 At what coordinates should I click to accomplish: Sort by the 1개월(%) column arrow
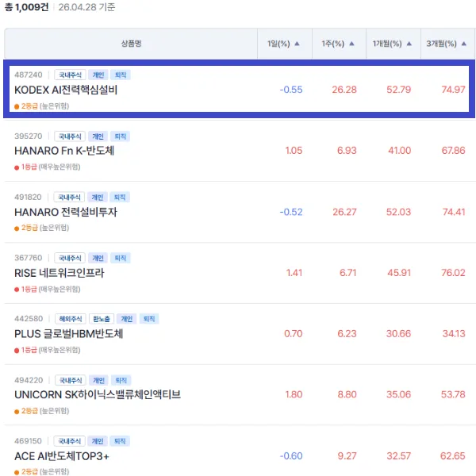(409, 44)
